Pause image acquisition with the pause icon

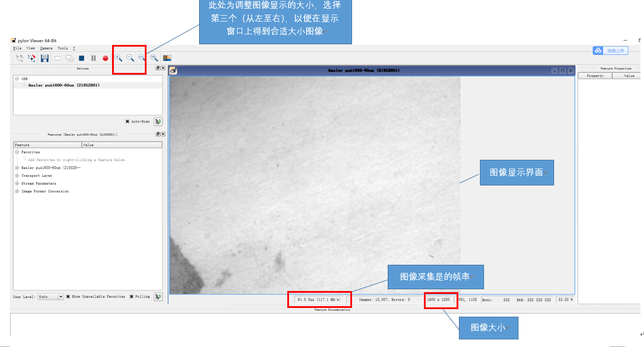[x=93, y=58]
